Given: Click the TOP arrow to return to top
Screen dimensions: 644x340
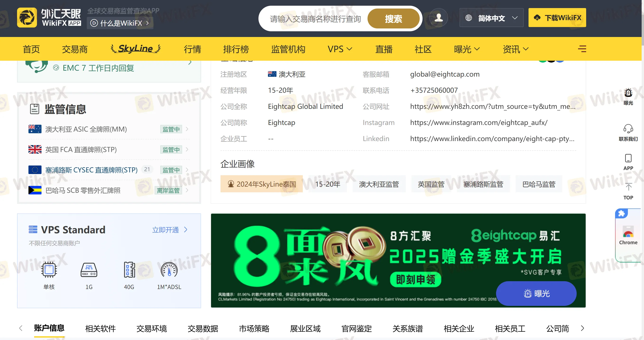Looking at the screenshot, I should coord(628,188).
